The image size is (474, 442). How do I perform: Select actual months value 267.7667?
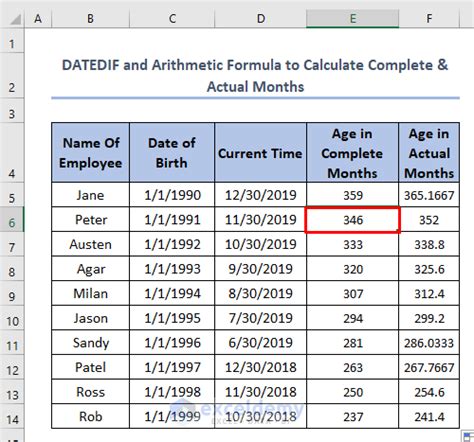point(429,367)
